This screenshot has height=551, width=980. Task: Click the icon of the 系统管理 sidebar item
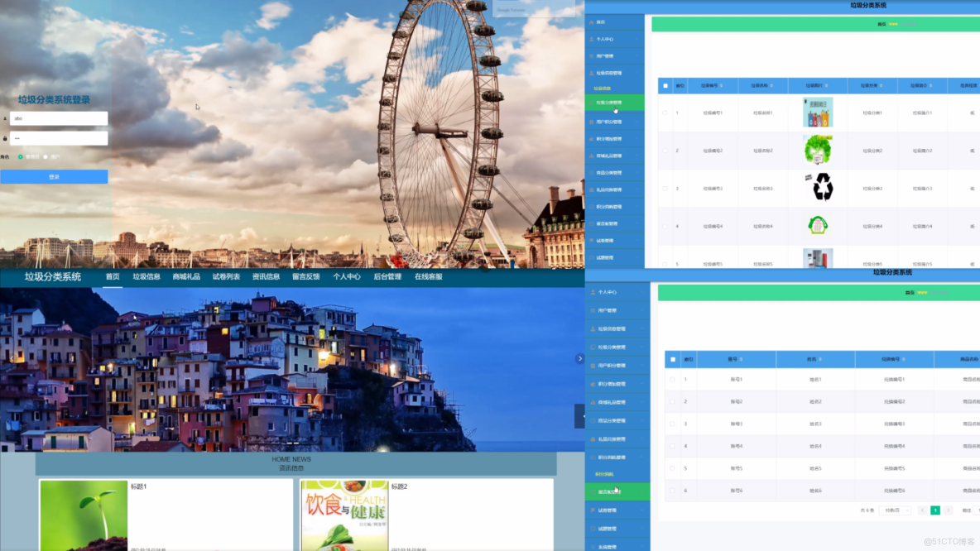tap(593, 547)
